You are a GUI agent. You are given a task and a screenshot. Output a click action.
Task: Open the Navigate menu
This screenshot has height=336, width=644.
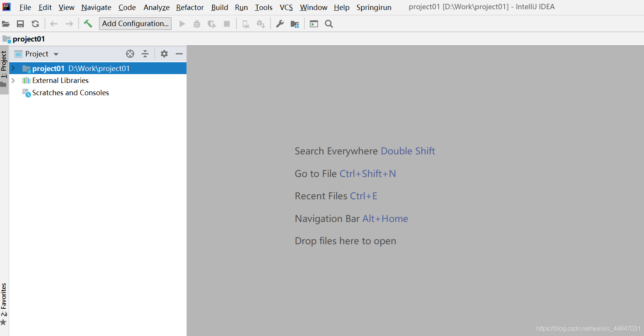pos(96,7)
